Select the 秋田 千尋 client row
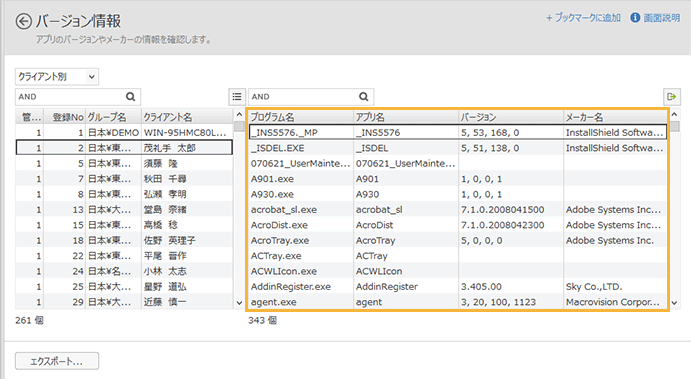Screen dimensions: 691x379 [x=124, y=179]
